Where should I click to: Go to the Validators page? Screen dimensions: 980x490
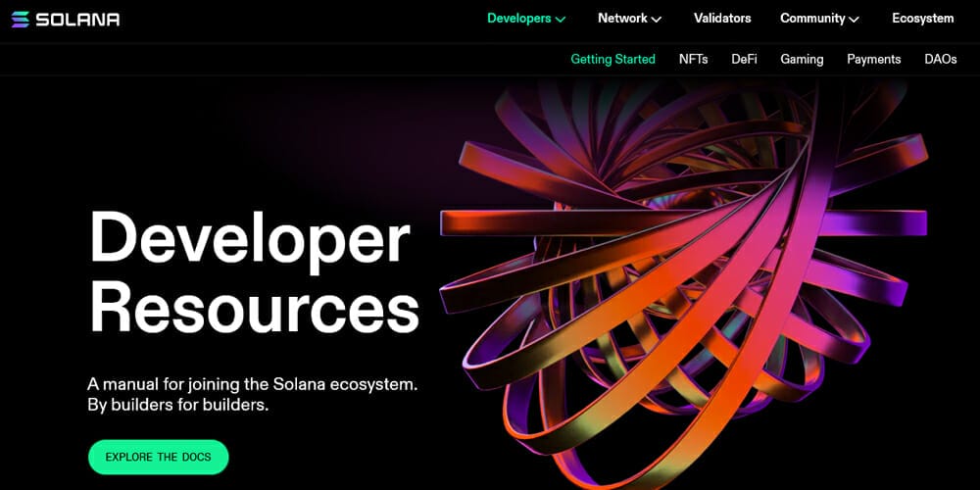tap(722, 19)
